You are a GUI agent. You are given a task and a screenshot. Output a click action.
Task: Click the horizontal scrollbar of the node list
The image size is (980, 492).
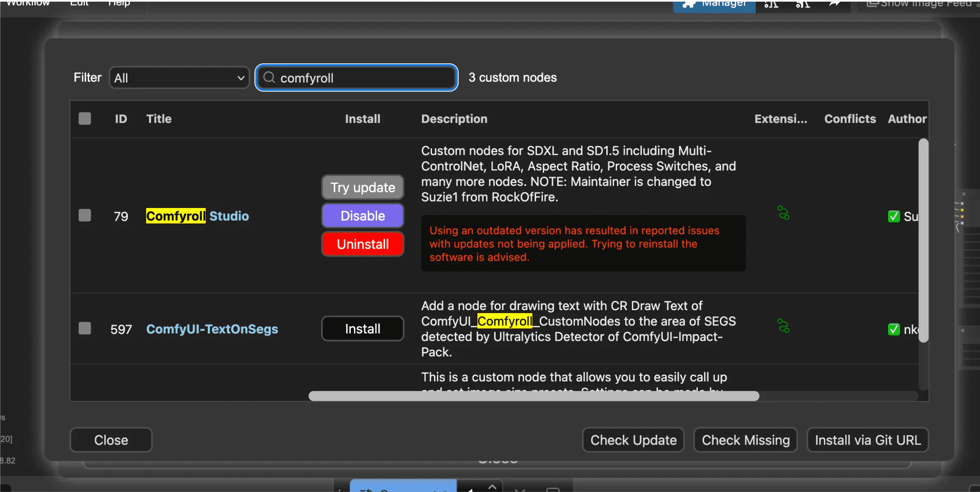(x=534, y=396)
